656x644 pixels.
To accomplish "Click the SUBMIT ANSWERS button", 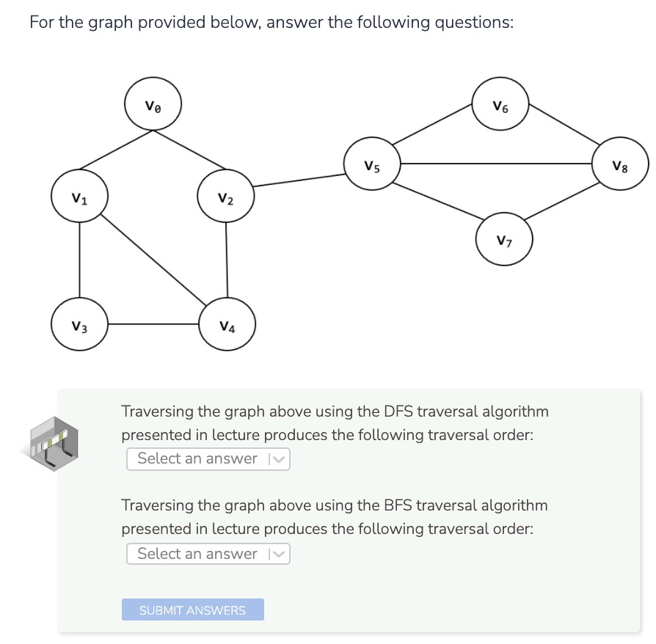I will (192, 610).
